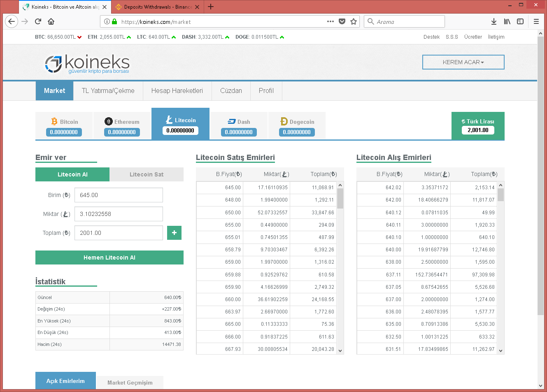Click the Alış Emirleri scrollbar up arrow
Viewport: 547px width, 392px height.
[x=501, y=185]
